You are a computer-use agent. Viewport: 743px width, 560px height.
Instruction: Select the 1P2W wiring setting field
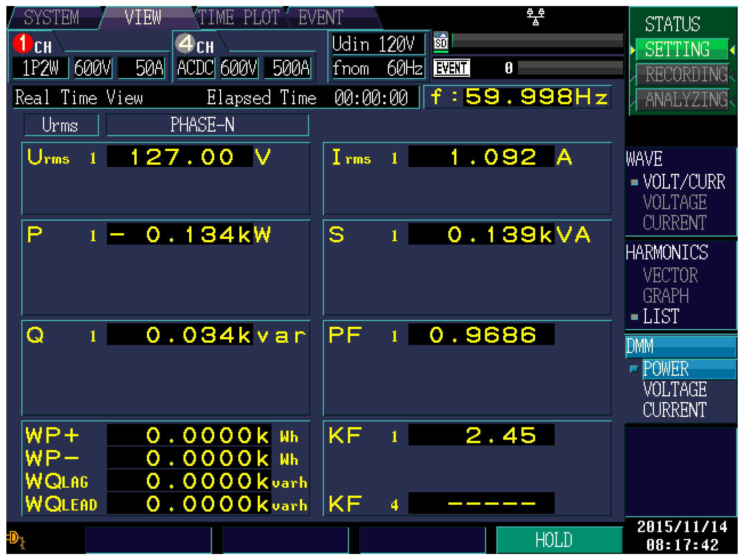point(40,68)
